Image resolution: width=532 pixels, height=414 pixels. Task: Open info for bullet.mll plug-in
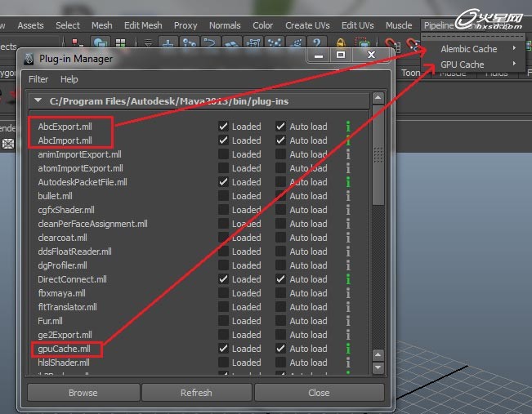[x=348, y=196]
